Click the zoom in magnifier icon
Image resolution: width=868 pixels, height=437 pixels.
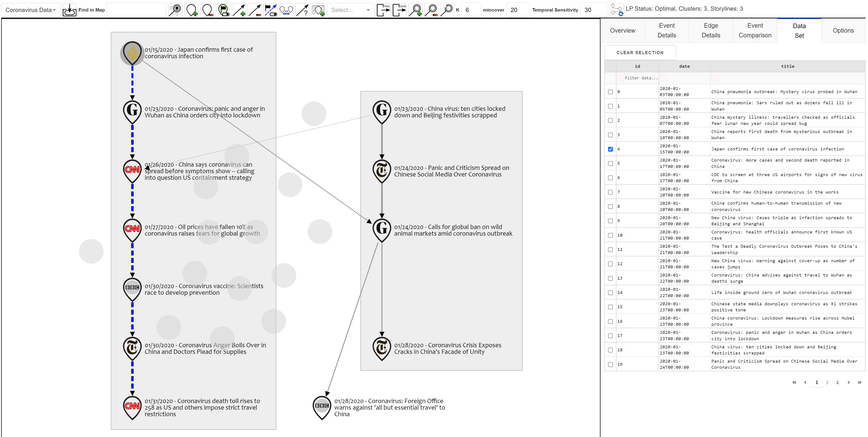415,10
